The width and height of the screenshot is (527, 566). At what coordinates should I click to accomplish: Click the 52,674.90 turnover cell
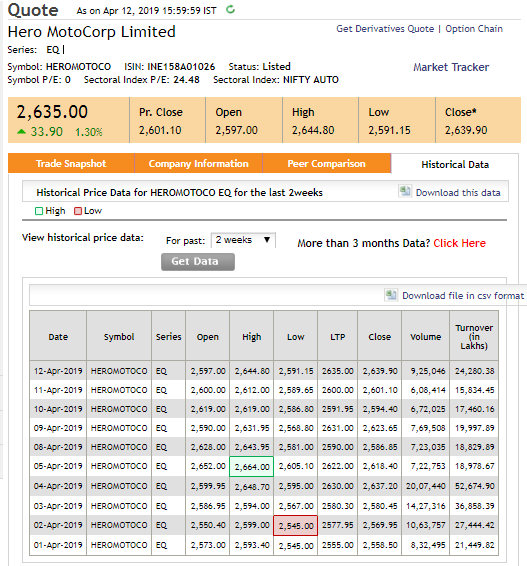pyautogui.click(x=474, y=486)
